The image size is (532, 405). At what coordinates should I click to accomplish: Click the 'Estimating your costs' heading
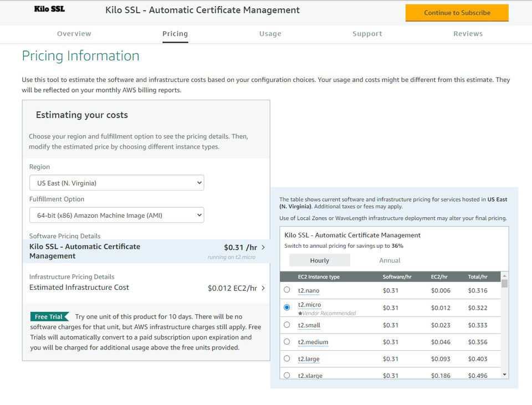[82, 115]
